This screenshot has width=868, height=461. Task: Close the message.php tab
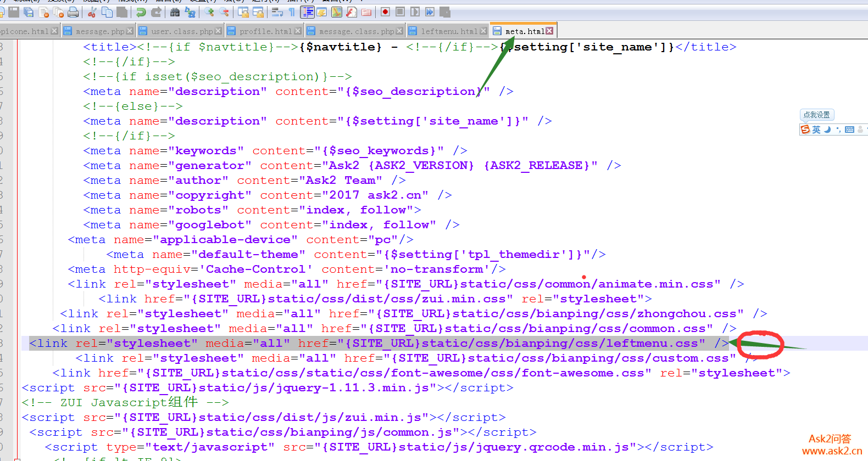130,31
